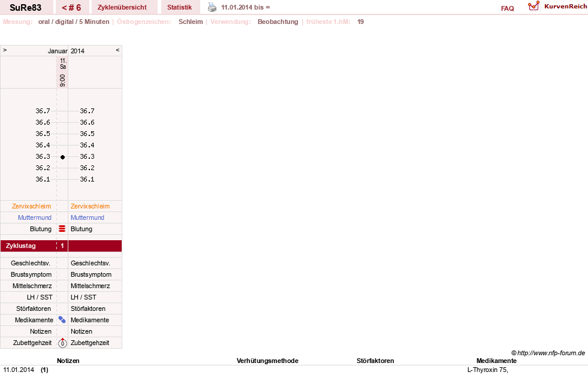Click the left Brustsymptom label

pyautogui.click(x=31, y=274)
